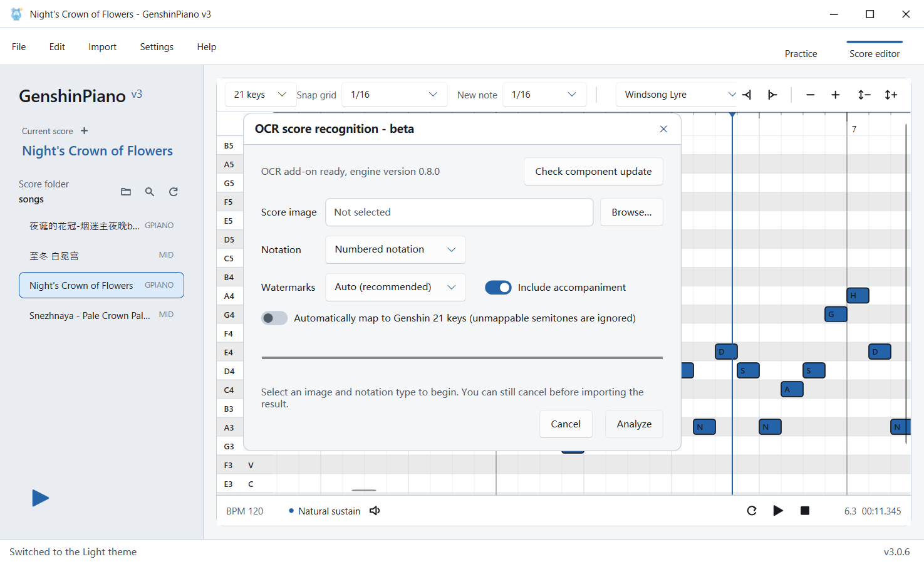Click the vertical scrollbar of the piano roll
924x564 pixels.
906,283
